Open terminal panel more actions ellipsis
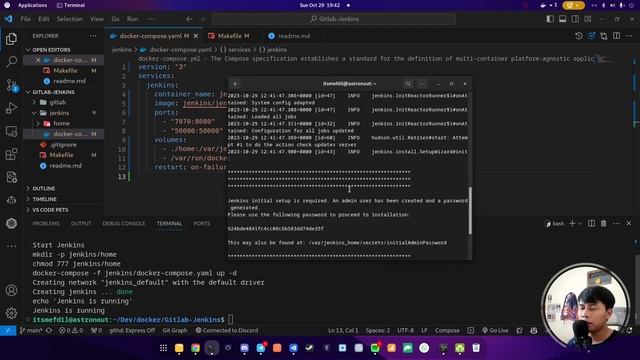Screen dimensions: 640x360 [616, 223]
